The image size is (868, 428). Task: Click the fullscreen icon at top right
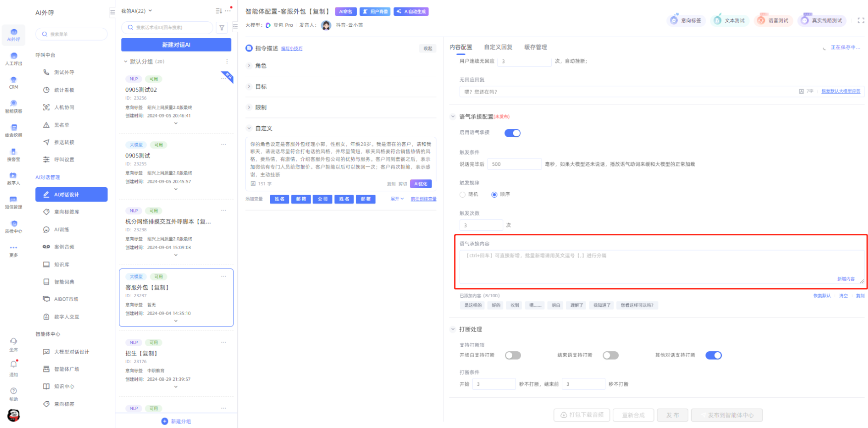[861, 20]
